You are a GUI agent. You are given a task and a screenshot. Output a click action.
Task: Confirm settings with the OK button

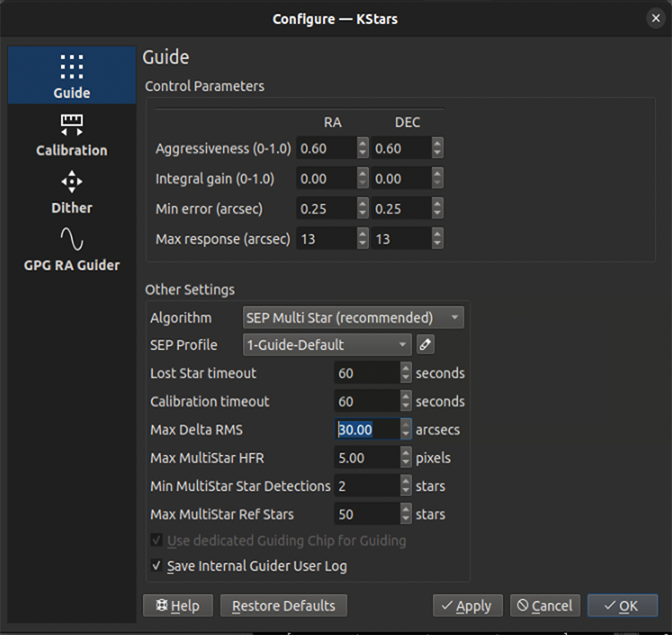point(622,606)
